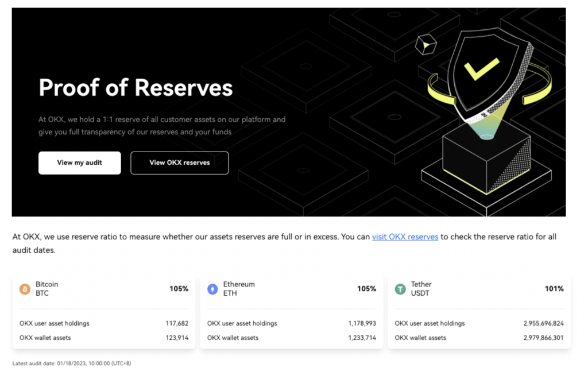
Task: Click the green Tether coin icon
Action: click(x=400, y=289)
